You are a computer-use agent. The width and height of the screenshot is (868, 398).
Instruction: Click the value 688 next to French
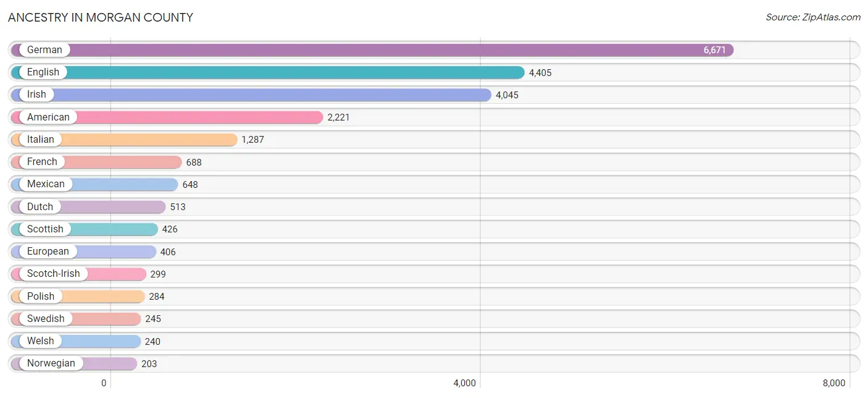(x=194, y=163)
